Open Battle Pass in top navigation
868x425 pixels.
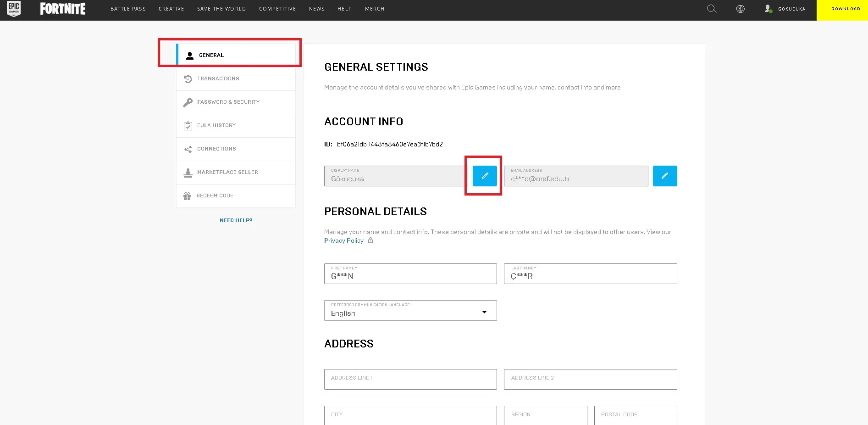(128, 9)
